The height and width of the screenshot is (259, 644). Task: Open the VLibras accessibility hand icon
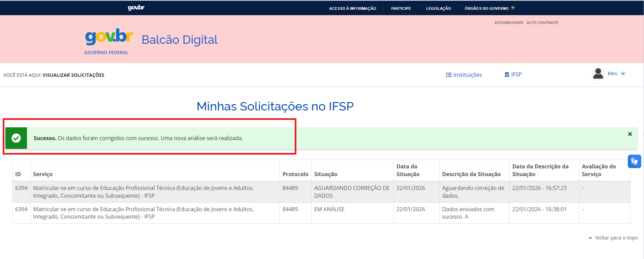[634, 161]
